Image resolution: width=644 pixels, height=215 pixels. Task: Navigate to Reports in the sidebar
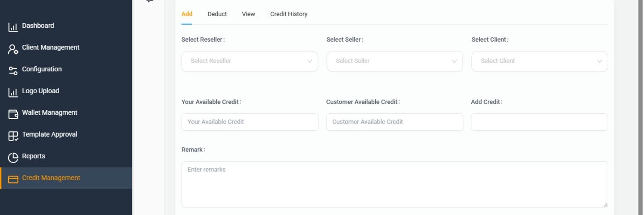(x=34, y=156)
